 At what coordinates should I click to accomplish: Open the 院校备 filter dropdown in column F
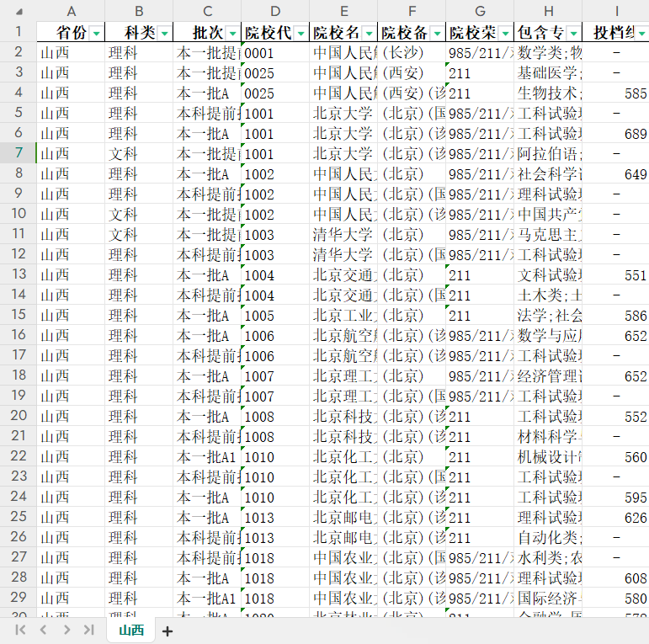pos(438,33)
